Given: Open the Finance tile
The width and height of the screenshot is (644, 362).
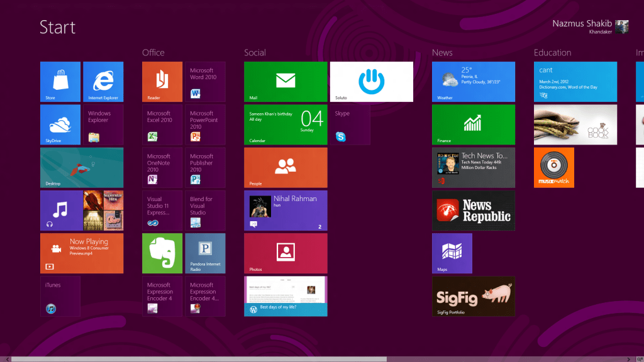Looking at the screenshot, I should point(473,124).
